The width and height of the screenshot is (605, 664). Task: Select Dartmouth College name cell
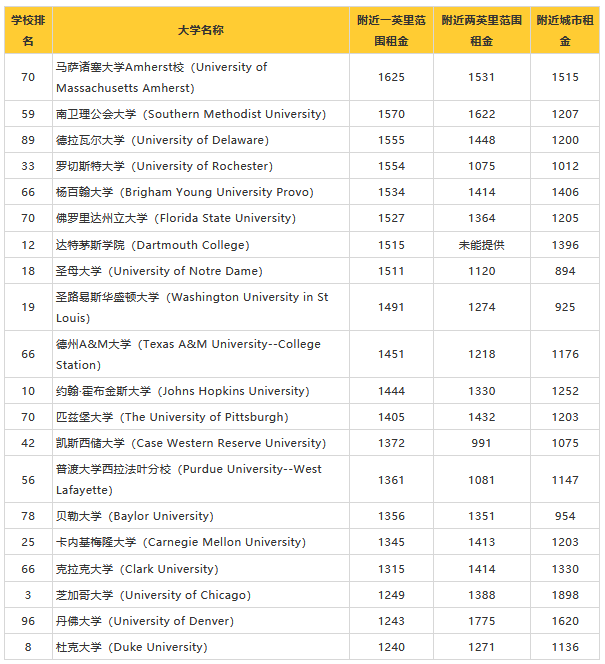pyautogui.click(x=201, y=245)
